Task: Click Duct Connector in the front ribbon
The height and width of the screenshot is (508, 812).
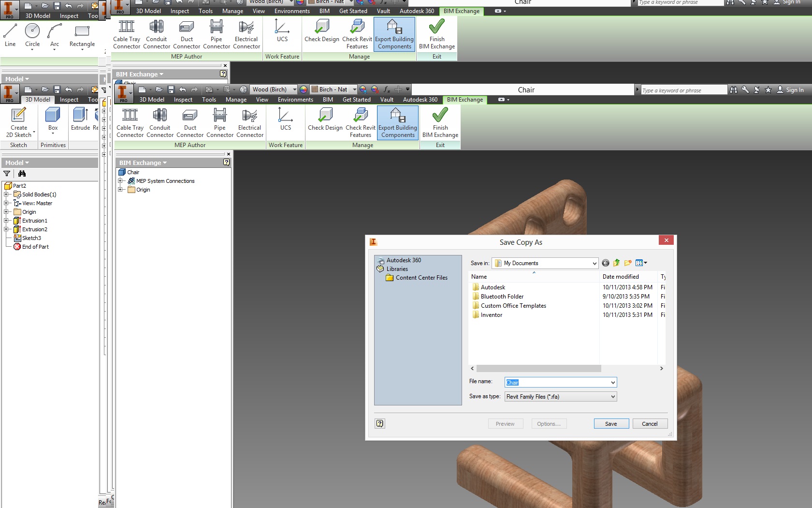Action: pyautogui.click(x=190, y=122)
